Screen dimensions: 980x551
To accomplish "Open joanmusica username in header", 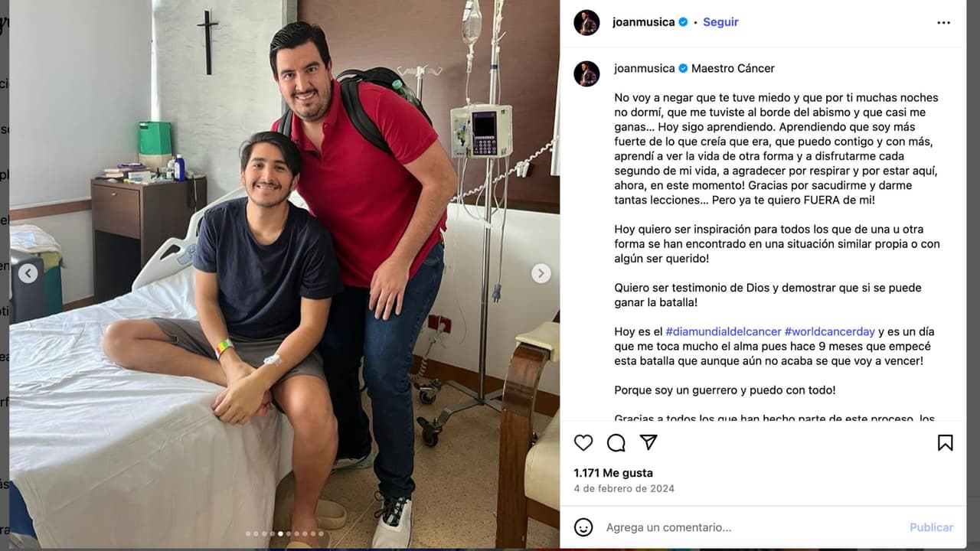I will pos(644,22).
